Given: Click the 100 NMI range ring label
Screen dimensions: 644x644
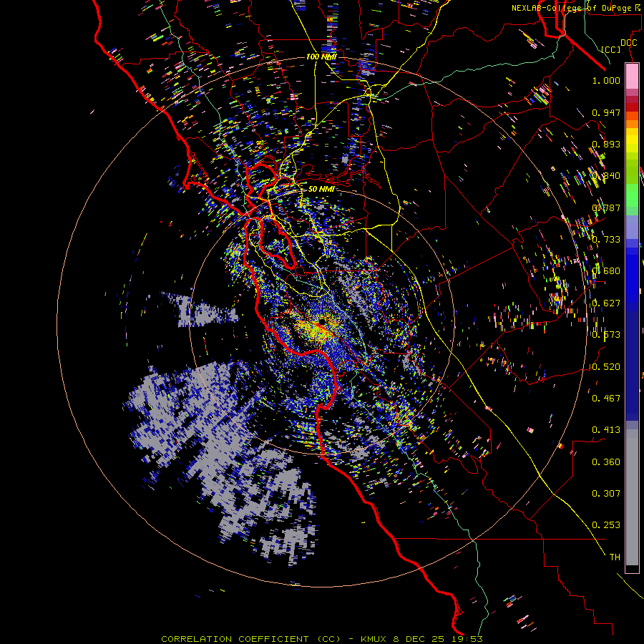Looking at the screenshot, I should [x=321, y=57].
